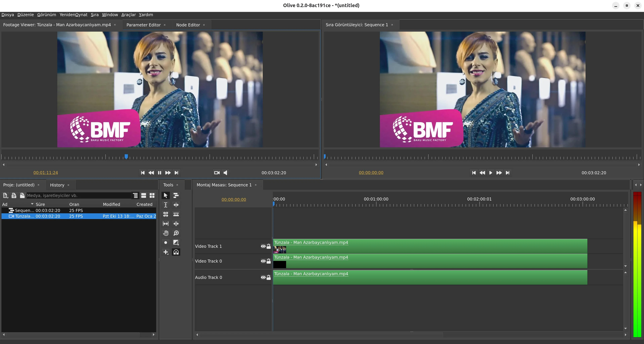Screen dimensions: 644x344
Task: Pause playback in the Footage Viewer
Action: click(x=159, y=173)
